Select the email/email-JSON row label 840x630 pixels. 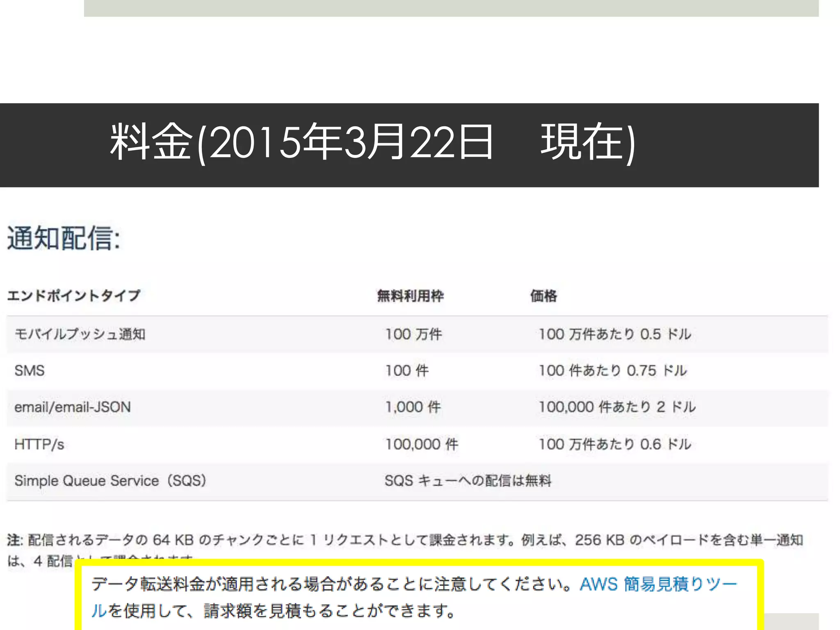click(x=73, y=407)
